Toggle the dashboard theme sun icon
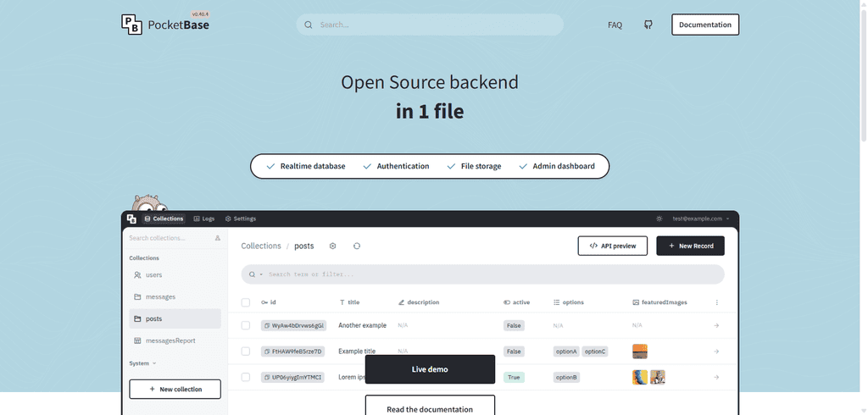This screenshot has height=415, width=868. pos(659,219)
